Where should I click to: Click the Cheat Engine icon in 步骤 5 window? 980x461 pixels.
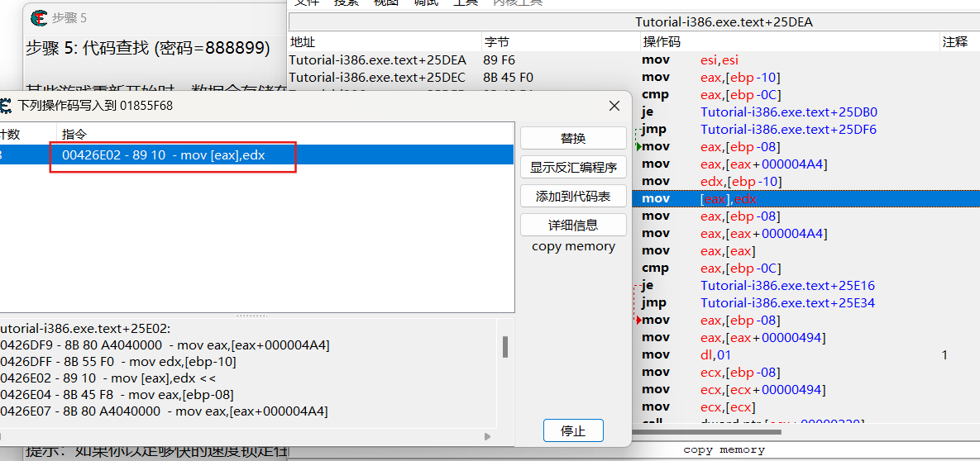39,17
